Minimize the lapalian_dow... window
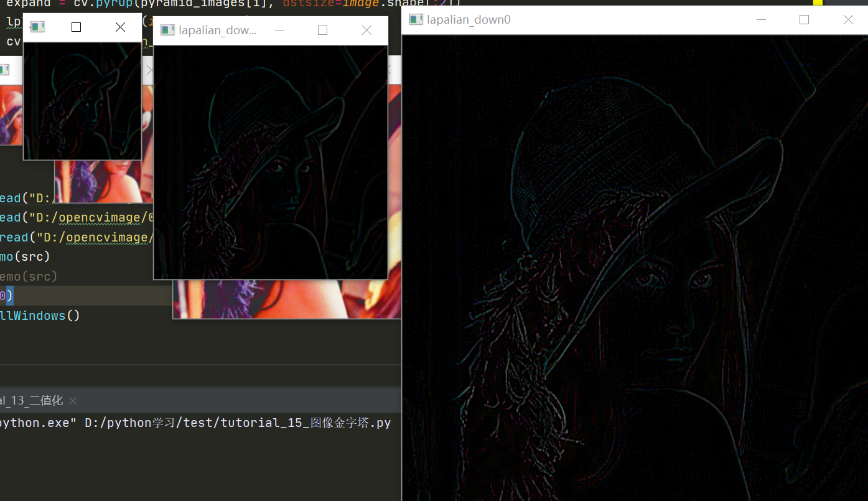The width and height of the screenshot is (868, 501). click(x=279, y=30)
